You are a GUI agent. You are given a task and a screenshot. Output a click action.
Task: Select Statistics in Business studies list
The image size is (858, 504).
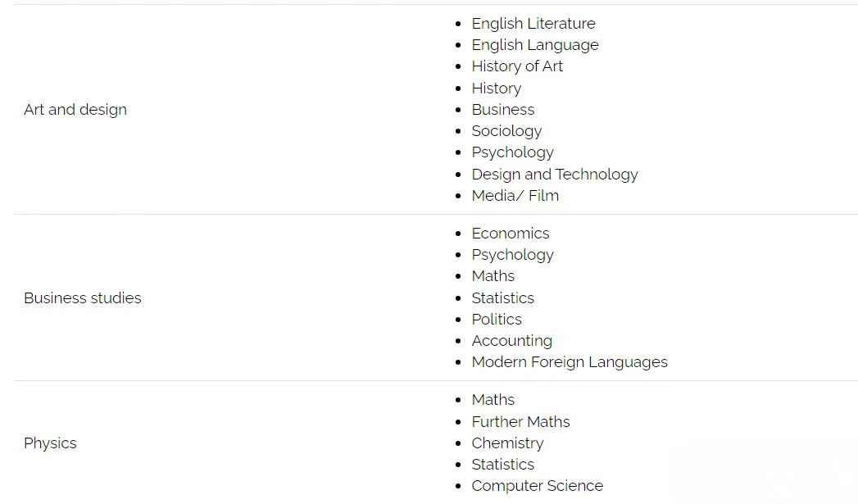[502, 297]
